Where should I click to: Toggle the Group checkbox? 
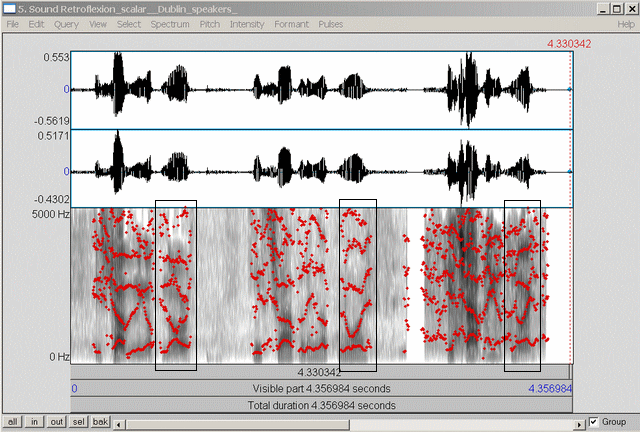click(594, 422)
